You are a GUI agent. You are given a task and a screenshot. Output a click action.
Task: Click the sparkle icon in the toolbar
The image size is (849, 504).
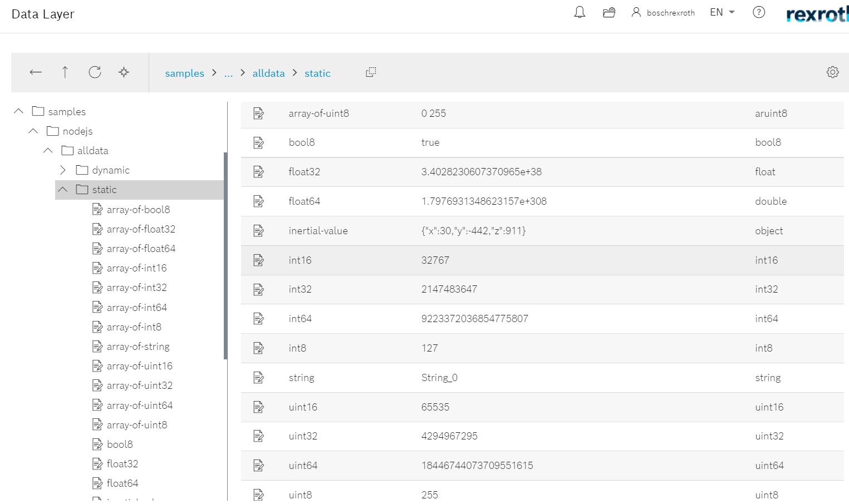coord(124,72)
